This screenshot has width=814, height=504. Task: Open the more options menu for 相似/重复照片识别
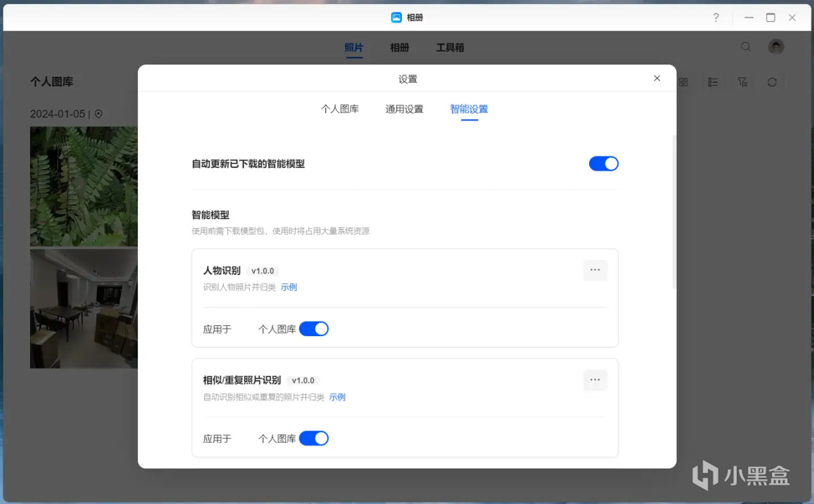coord(595,380)
